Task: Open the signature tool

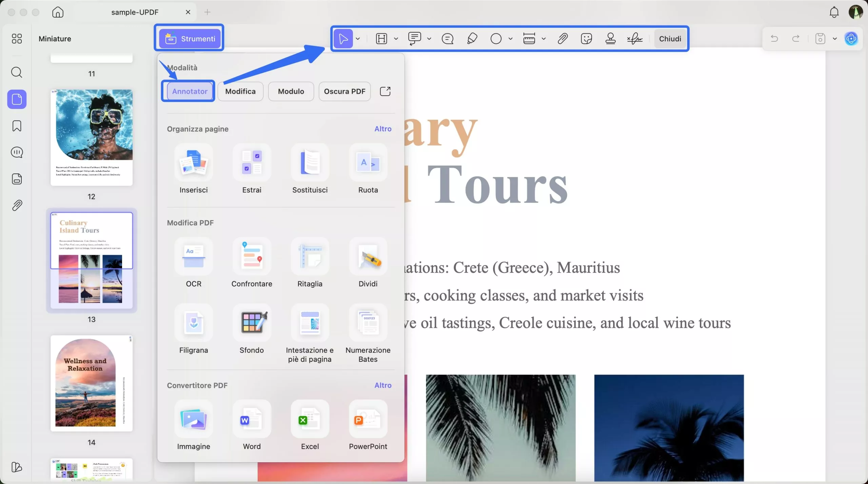Action: tap(634, 38)
